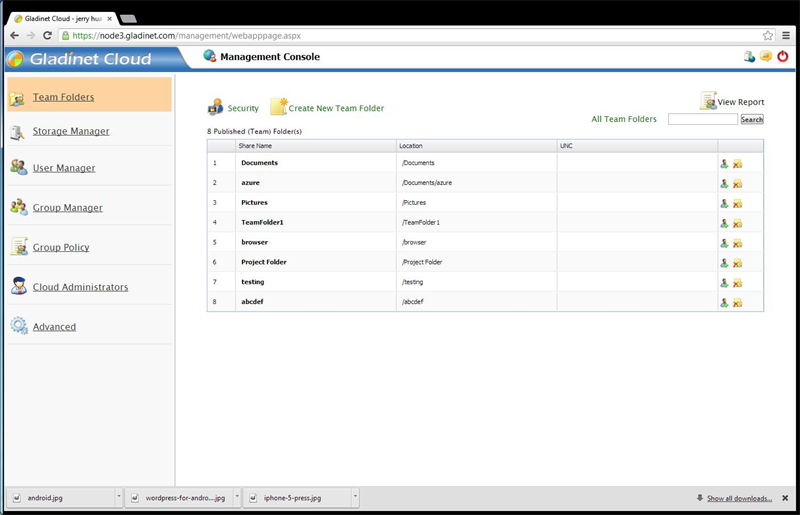The image size is (800, 515).
Task: Open Chrome menu hamburger icon
Action: pos(786,36)
